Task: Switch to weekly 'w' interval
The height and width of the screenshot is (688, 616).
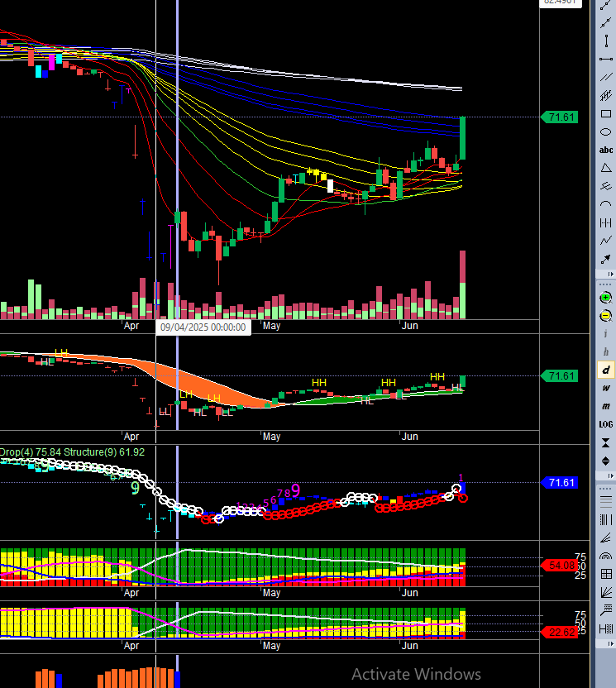Action: [606, 388]
